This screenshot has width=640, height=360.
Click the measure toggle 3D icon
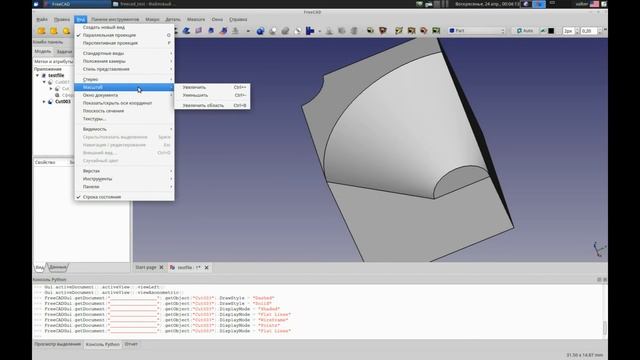pyautogui.click(x=411, y=31)
